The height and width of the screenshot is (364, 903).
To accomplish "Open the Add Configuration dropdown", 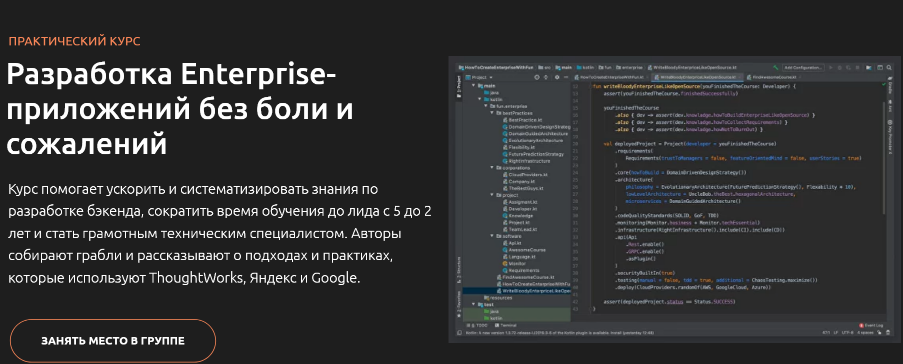I will (803, 67).
